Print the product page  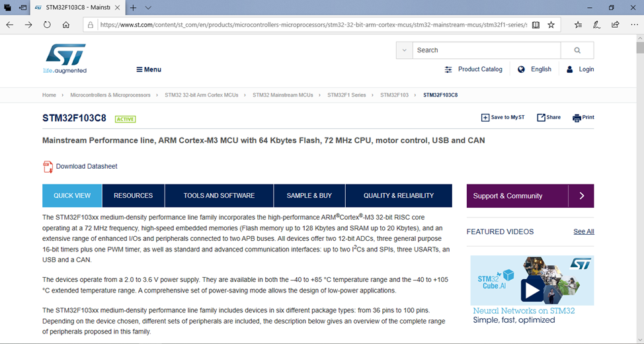point(583,118)
